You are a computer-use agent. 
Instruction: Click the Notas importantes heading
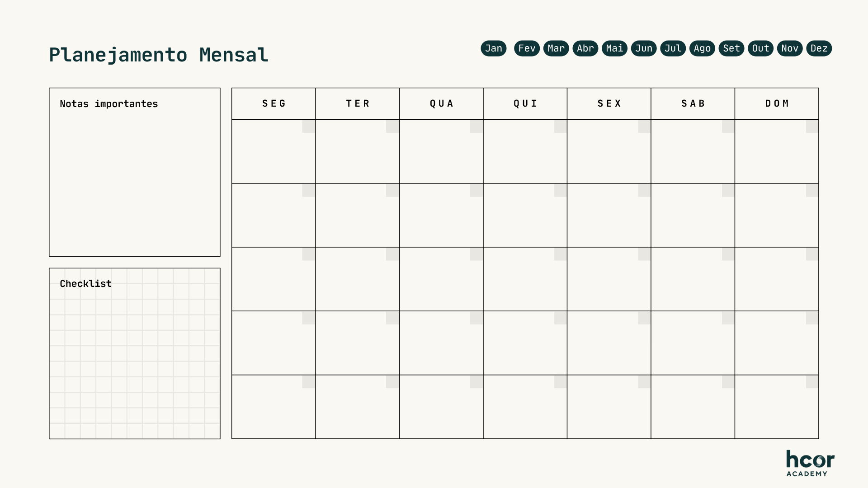pyautogui.click(x=109, y=104)
